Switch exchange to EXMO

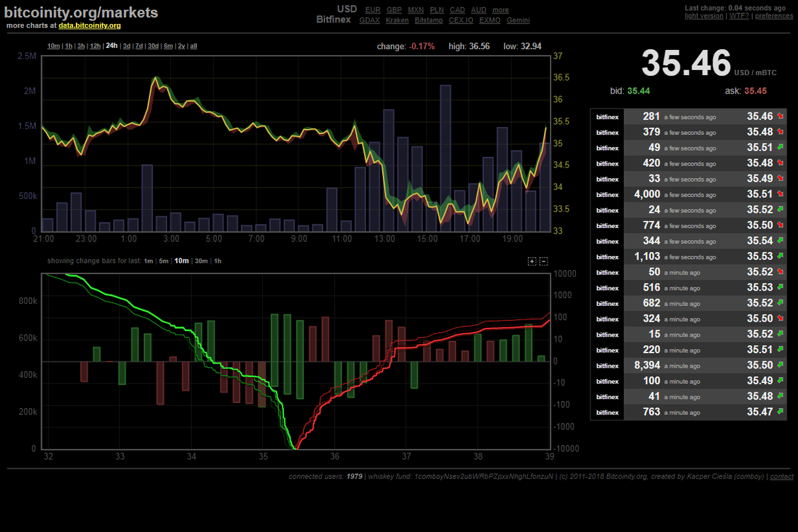click(x=490, y=21)
